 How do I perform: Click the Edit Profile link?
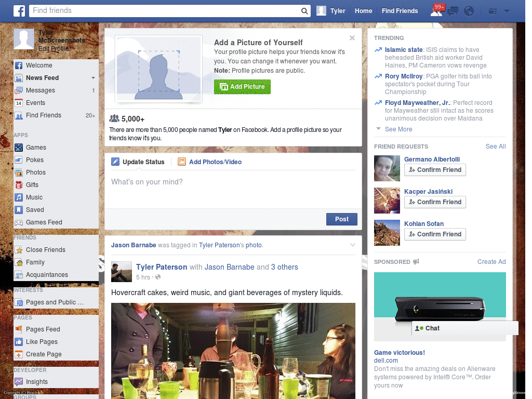(54, 49)
